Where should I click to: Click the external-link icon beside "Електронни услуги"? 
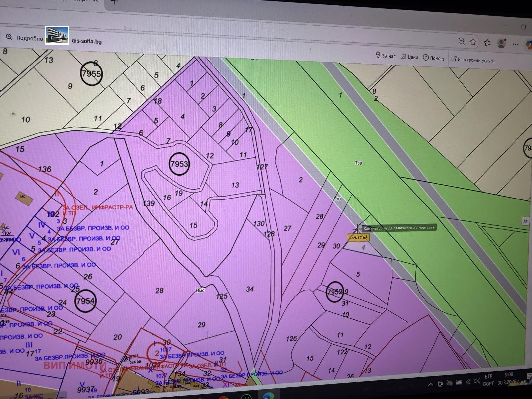tap(453, 59)
